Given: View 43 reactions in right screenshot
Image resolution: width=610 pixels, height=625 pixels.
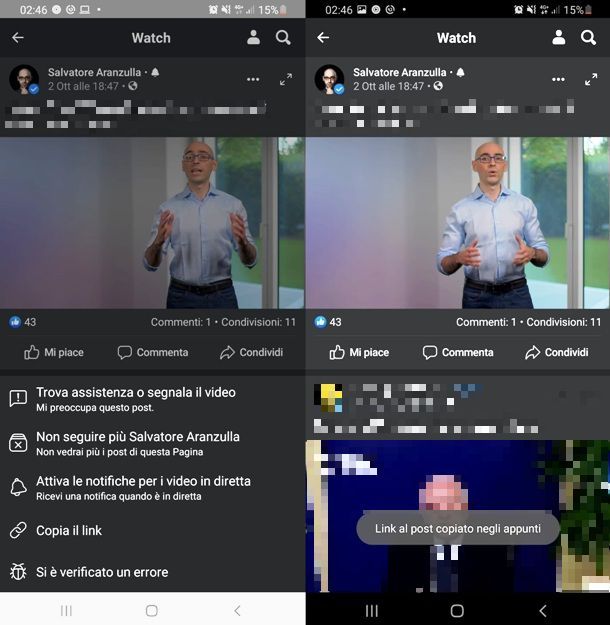Looking at the screenshot, I should click(328, 322).
